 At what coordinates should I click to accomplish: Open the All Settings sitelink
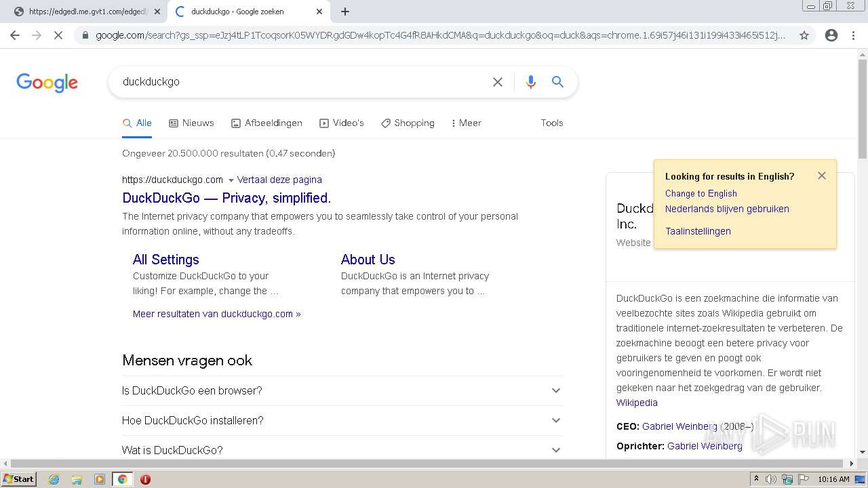(x=166, y=260)
